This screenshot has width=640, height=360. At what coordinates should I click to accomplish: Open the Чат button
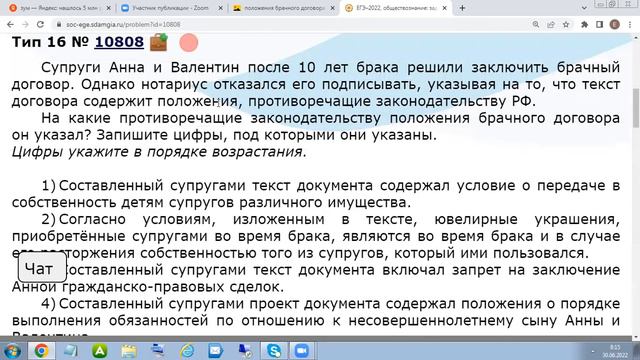[42, 268]
